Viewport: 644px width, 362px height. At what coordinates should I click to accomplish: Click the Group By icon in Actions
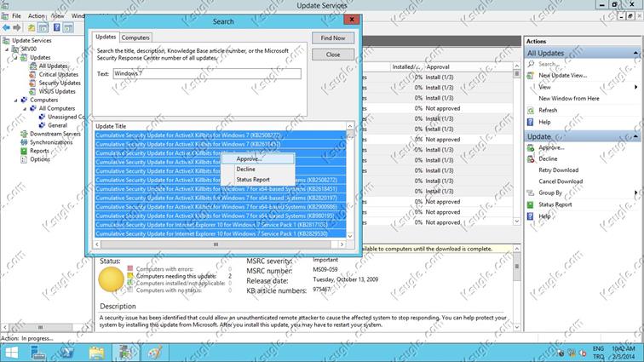[531, 192]
